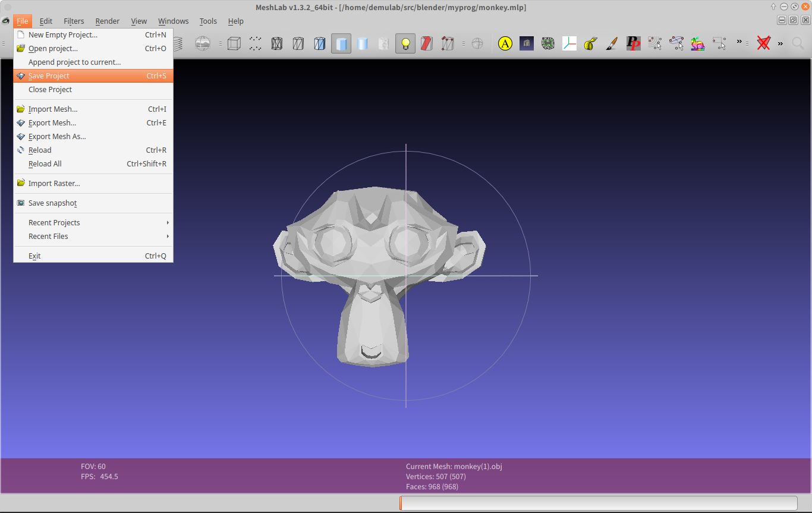Open the Filters menu
This screenshot has height=513, width=812.
[x=74, y=21]
